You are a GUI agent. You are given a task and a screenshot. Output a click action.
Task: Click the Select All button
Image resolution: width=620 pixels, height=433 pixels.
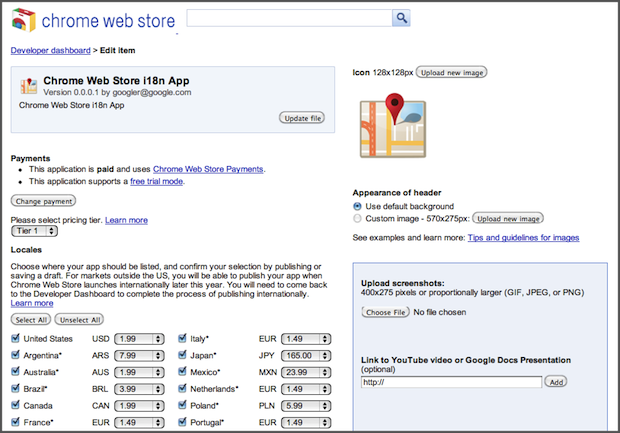[x=31, y=320]
